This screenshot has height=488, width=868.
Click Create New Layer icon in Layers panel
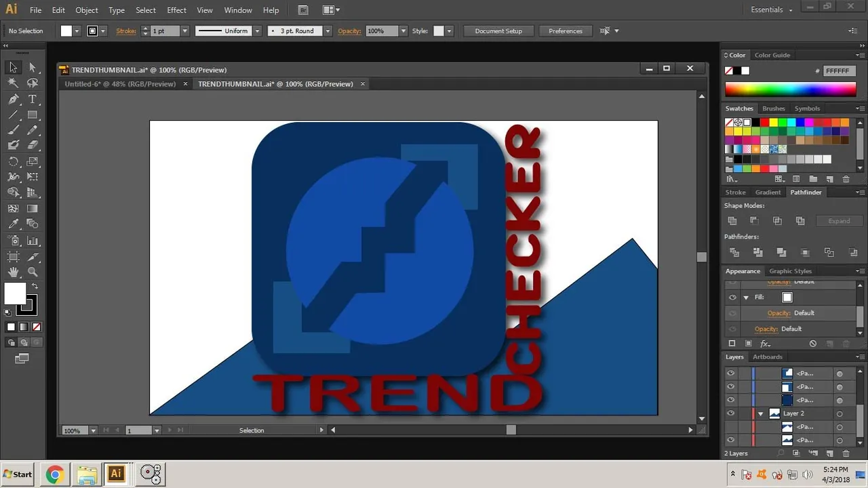pos(829,453)
